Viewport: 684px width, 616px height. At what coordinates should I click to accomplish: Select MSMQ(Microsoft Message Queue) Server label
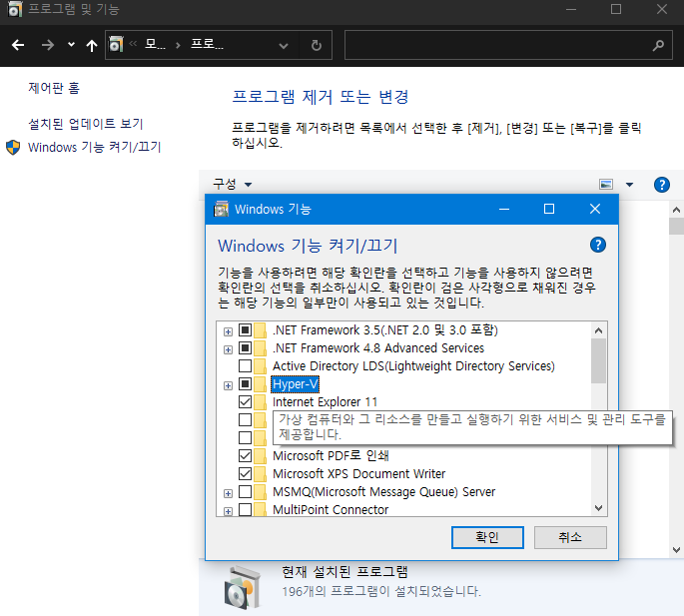point(383,491)
